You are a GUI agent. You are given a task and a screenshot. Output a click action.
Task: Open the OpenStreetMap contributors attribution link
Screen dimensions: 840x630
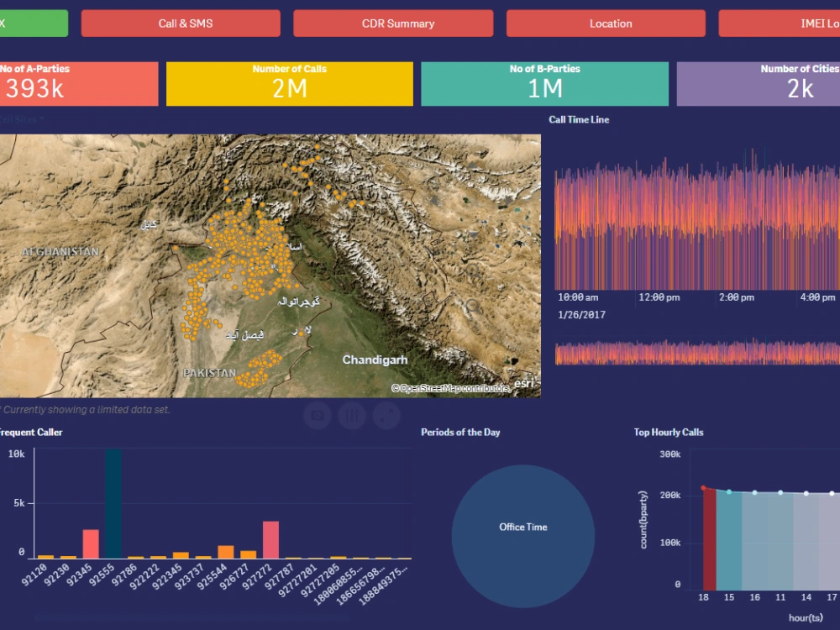[x=450, y=388]
